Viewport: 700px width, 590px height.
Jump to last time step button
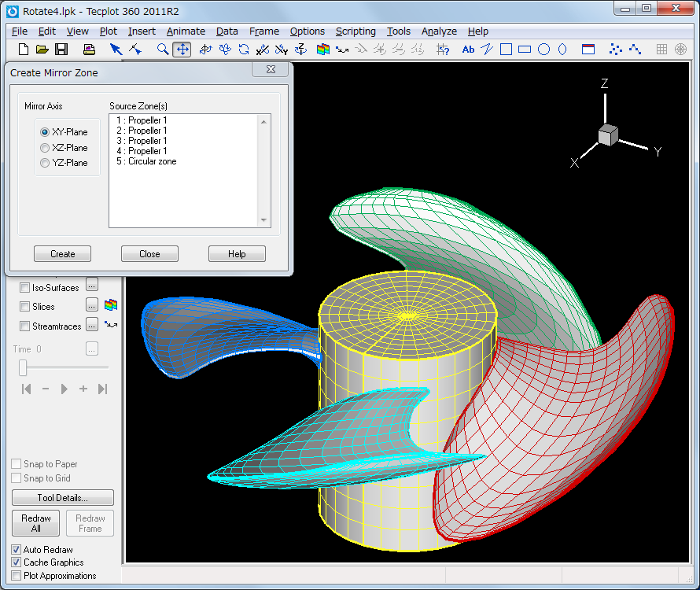click(103, 389)
